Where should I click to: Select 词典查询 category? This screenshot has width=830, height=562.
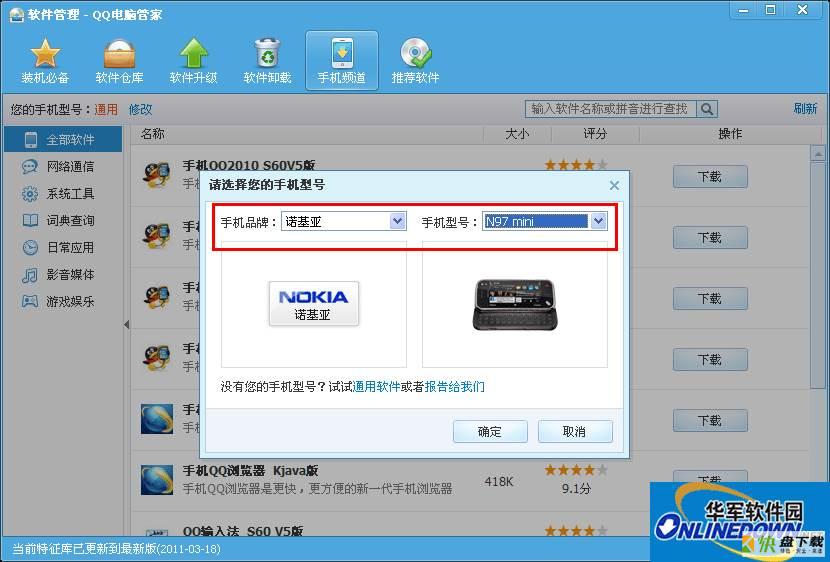[63, 221]
